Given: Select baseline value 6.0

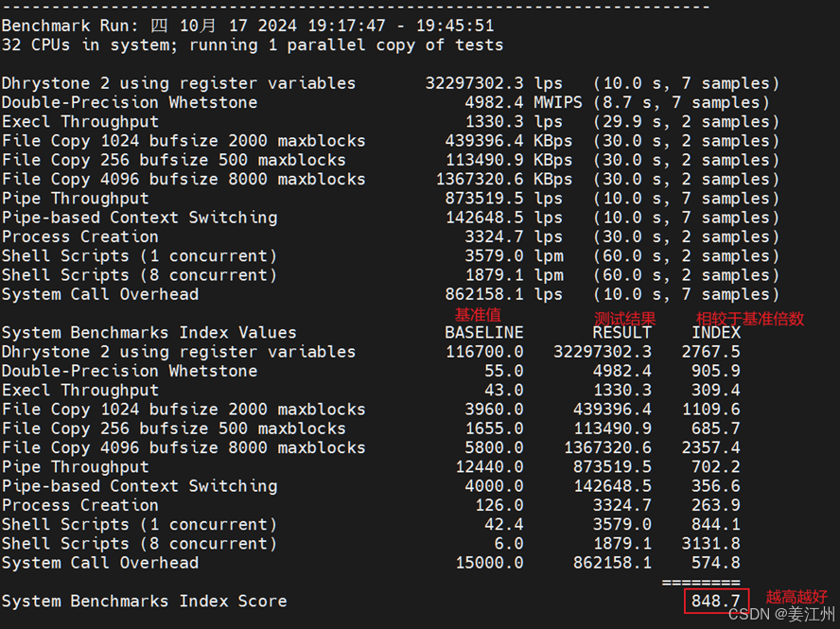Looking at the screenshot, I should click(x=509, y=545).
